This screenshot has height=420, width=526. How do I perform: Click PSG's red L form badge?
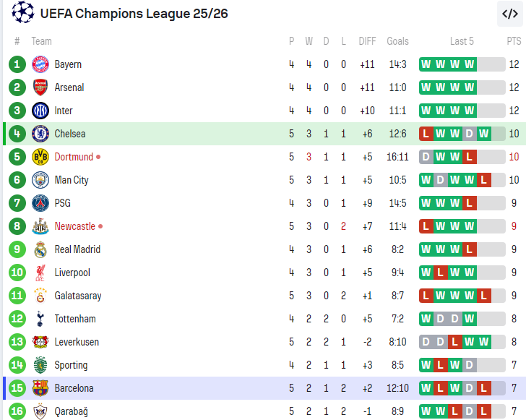tap(470, 203)
